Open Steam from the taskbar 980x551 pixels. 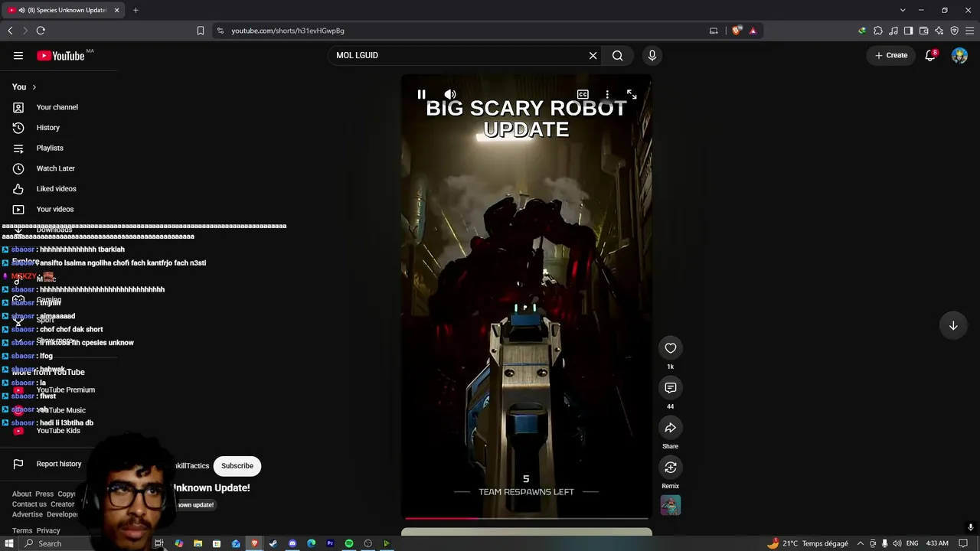(273, 543)
